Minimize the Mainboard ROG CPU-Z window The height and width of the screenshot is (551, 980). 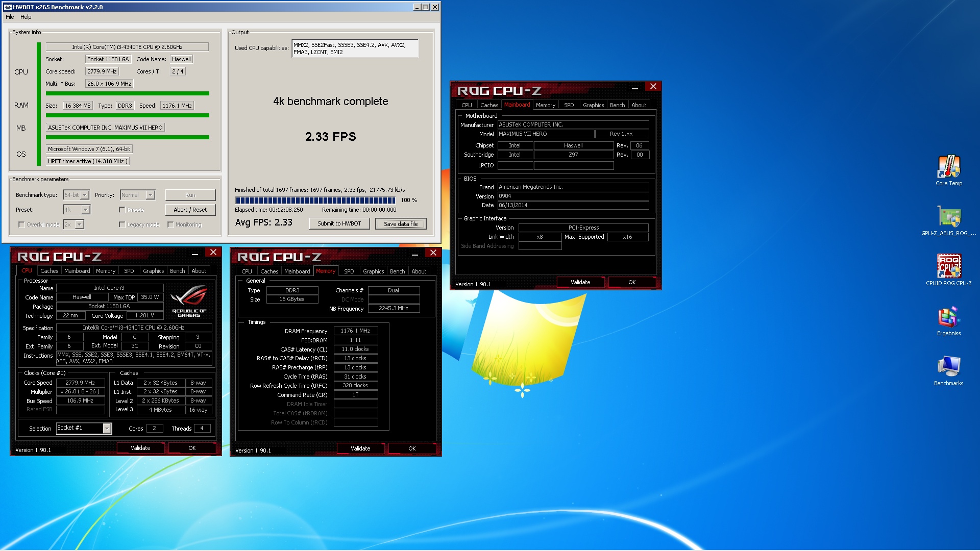[635, 88]
